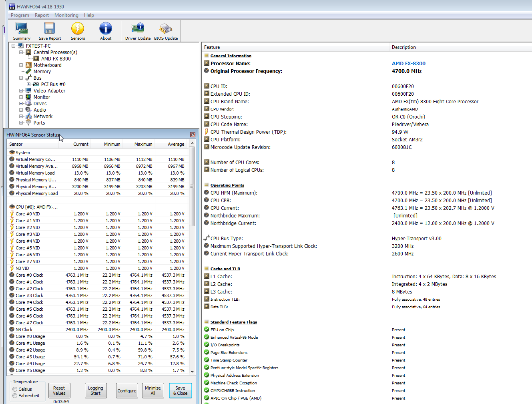Viewport: 532px width, 404px height.
Task: Click the CPU Thermal Design Power lightning icon
Action: (x=207, y=132)
